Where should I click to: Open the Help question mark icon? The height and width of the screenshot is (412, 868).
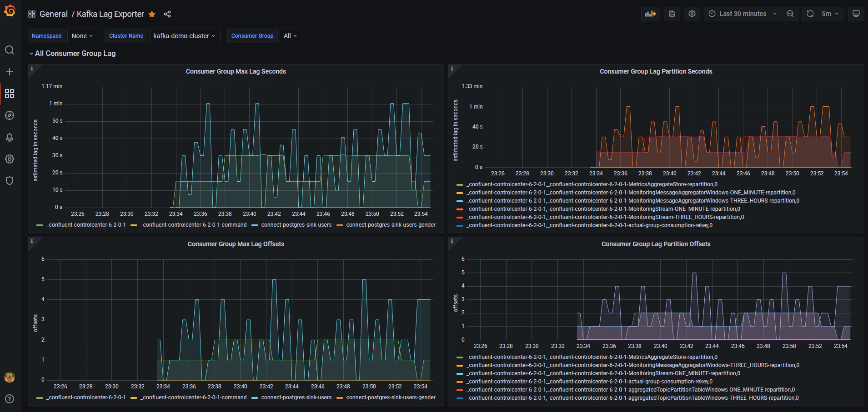pyautogui.click(x=10, y=399)
